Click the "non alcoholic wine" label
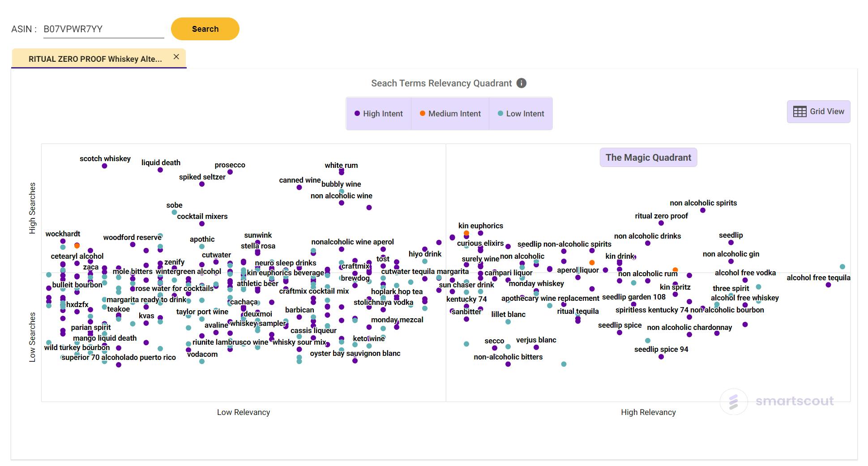The height and width of the screenshot is (466, 868). [x=342, y=196]
